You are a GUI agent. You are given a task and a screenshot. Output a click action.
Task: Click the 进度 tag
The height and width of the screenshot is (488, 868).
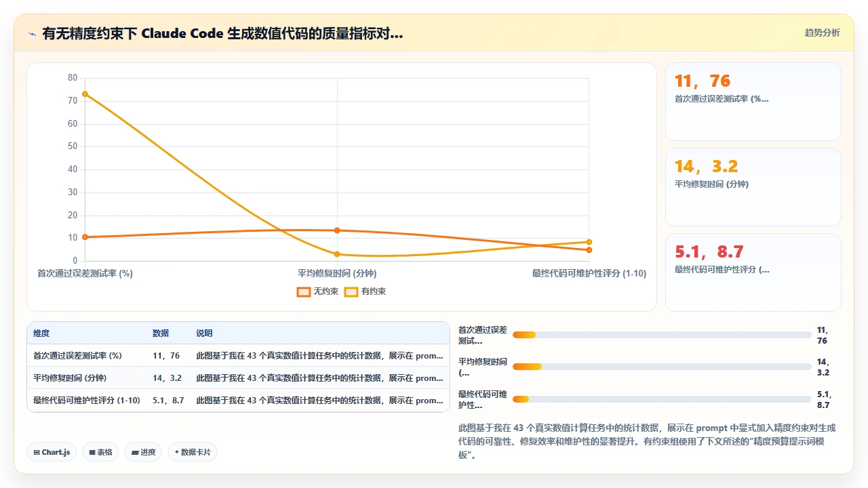click(x=143, y=452)
